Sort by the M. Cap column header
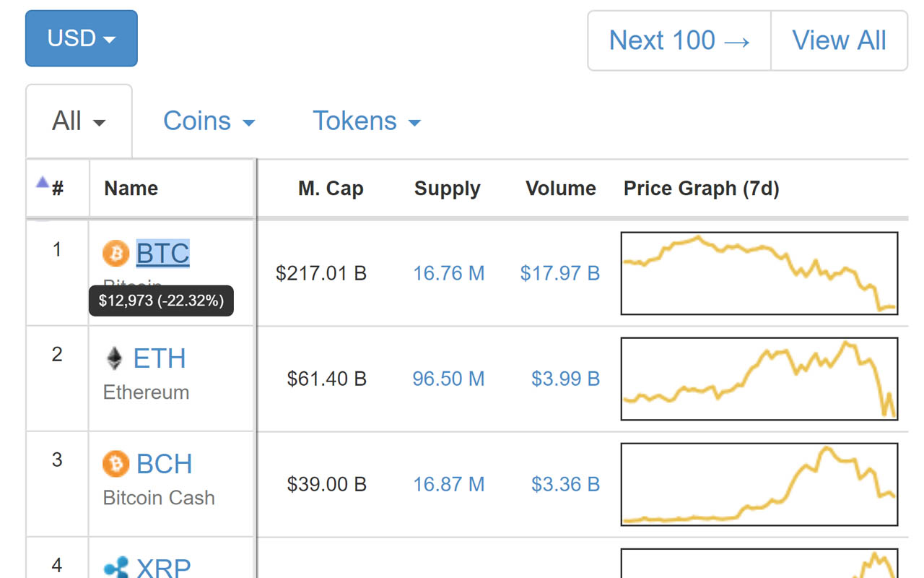 pyautogui.click(x=331, y=189)
